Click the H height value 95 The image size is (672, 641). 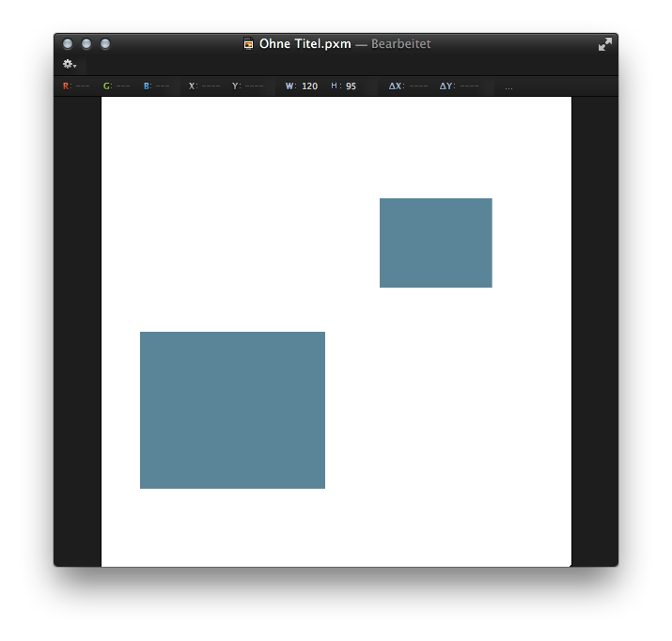pos(350,86)
